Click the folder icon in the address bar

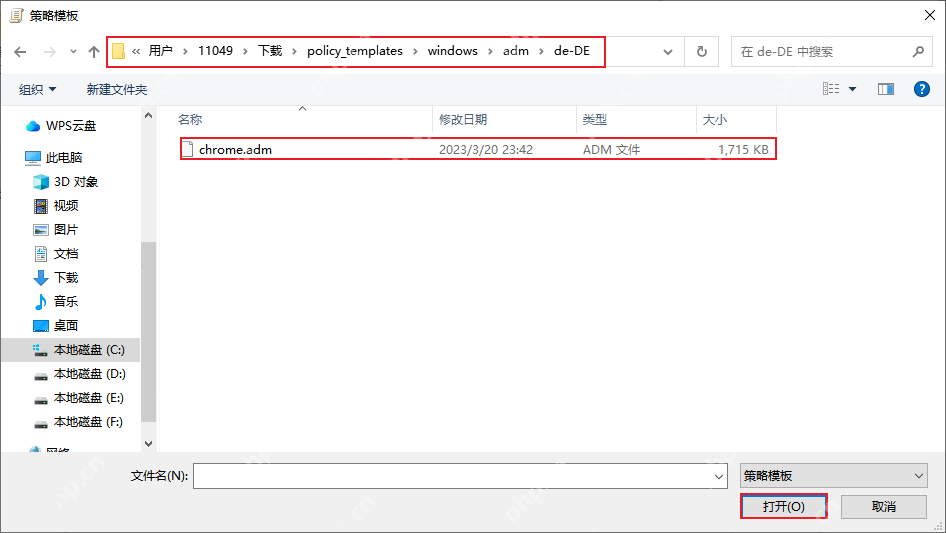click(x=119, y=51)
